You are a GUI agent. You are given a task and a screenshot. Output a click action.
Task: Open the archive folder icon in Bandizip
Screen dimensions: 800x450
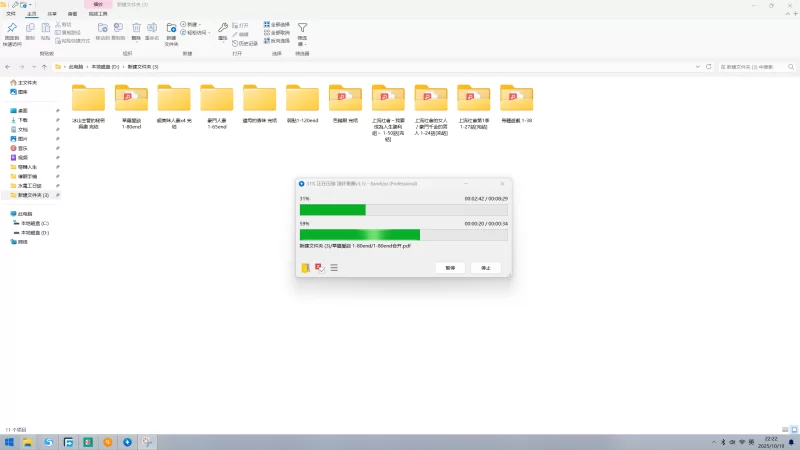tap(305, 268)
